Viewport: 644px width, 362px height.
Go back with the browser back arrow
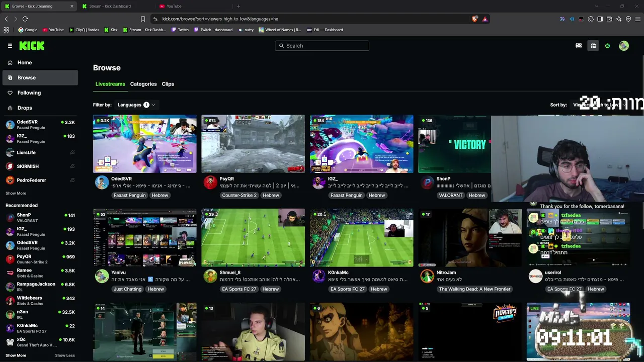tap(7, 19)
